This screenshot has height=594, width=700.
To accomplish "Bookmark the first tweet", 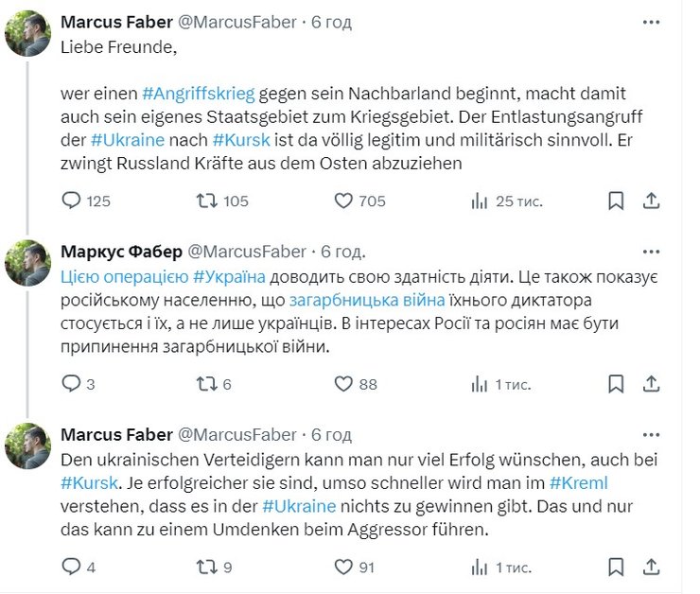I will [x=616, y=201].
